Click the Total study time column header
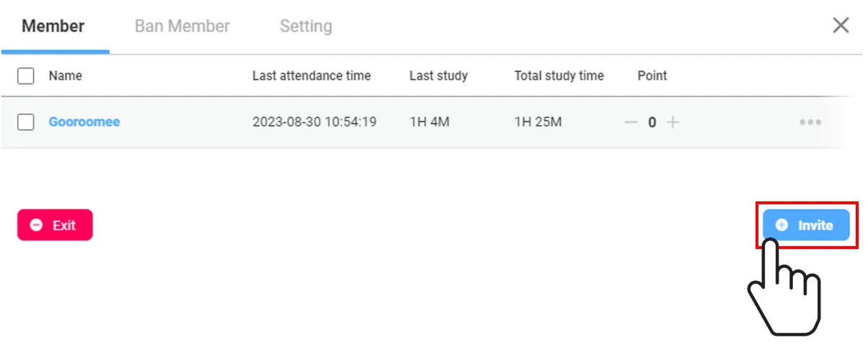868x358 pixels. [x=559, y=76]
